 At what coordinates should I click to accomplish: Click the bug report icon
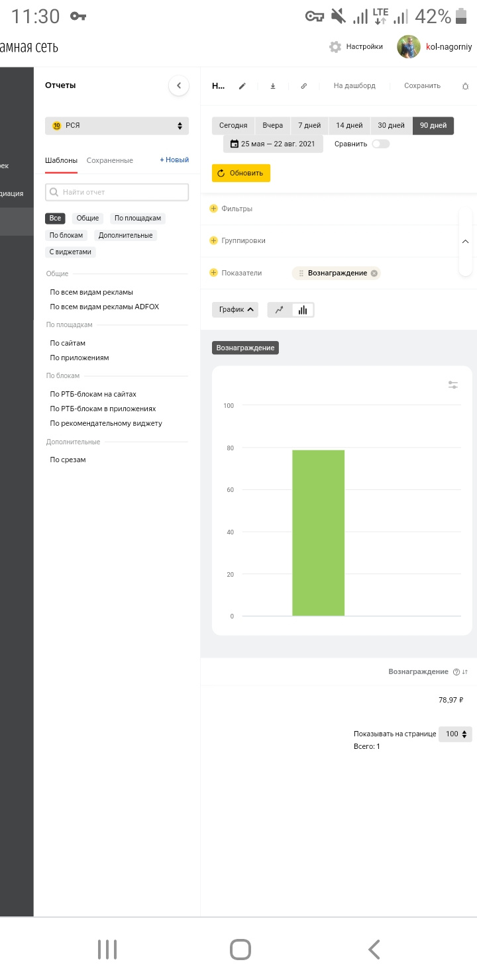[465, 86]
